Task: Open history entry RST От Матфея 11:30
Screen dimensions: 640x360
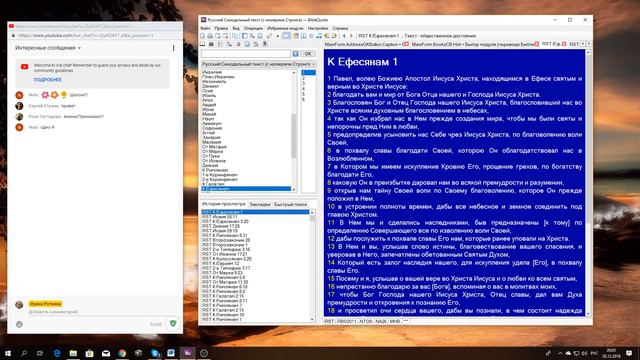Action: pyautogui.click(x=225, y=282)
